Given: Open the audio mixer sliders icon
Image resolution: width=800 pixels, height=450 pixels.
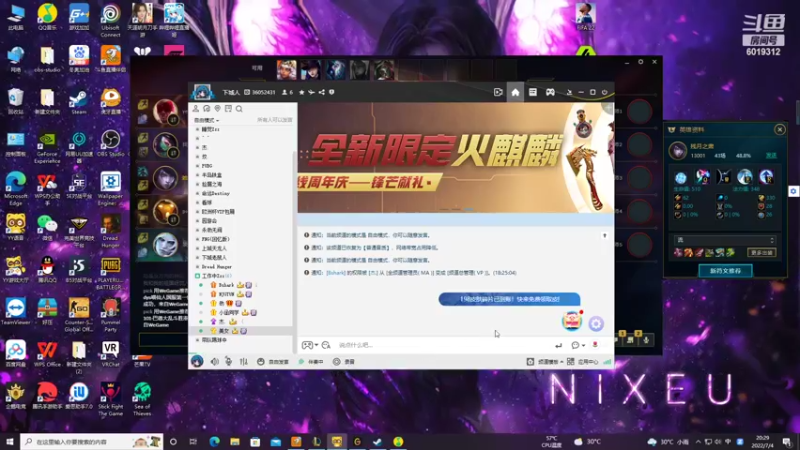Looking at the screenshot, I should 244,361.
